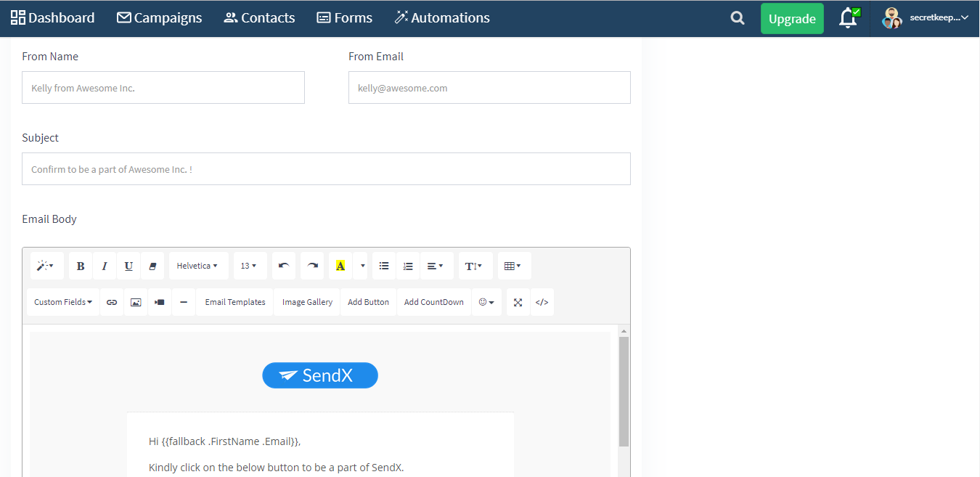
Task: Open the font size 13 dropdown
Action: [250, 266]
